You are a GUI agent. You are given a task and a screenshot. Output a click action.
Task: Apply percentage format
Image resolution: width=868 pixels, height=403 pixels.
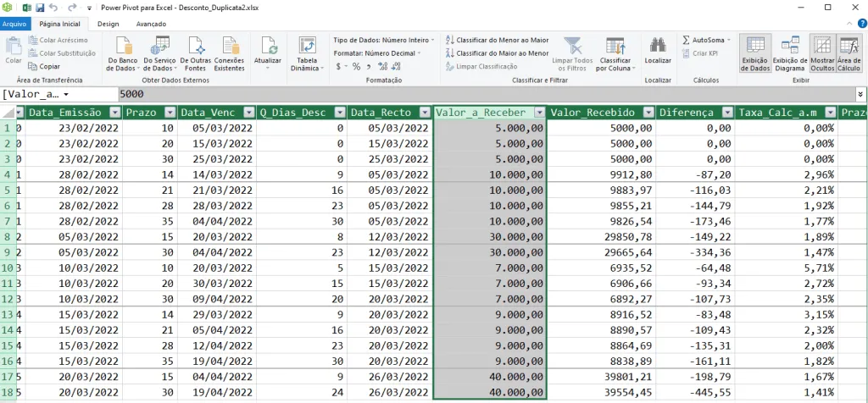(356, 66)
